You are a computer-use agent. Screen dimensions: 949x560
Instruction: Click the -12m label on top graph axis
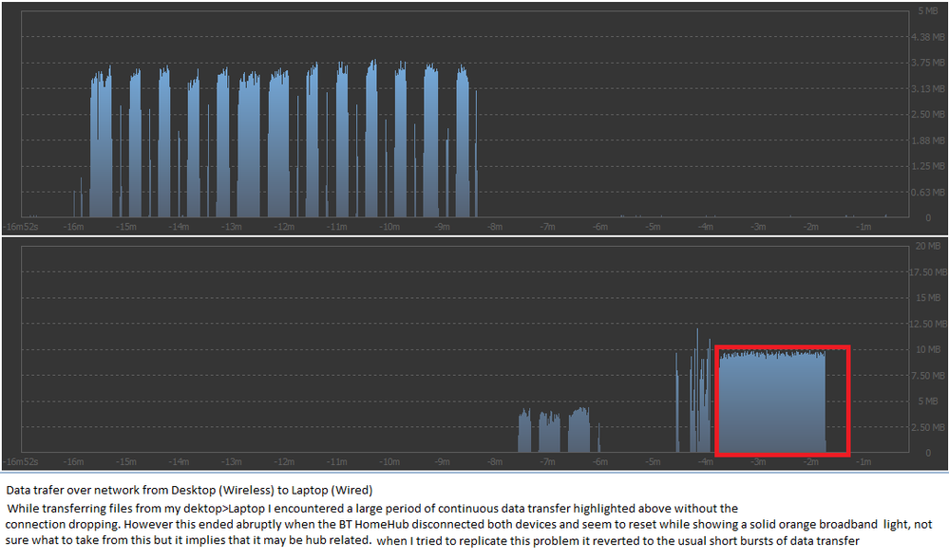[x=284, y=227]
